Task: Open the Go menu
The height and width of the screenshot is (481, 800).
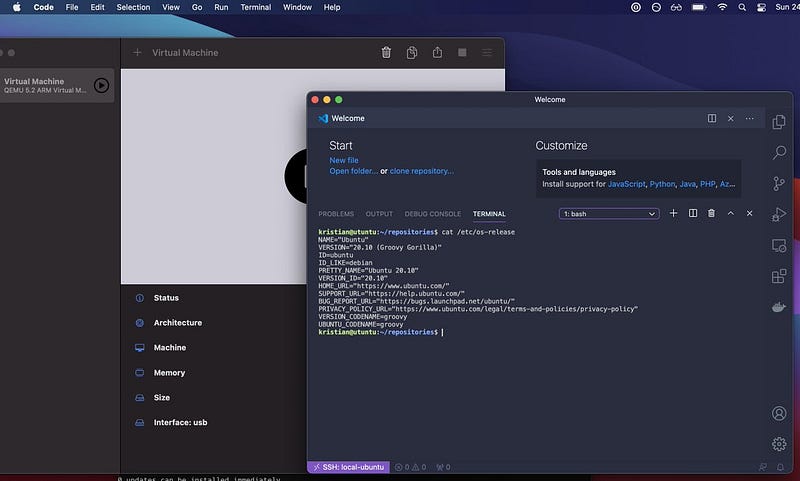Action: tap(197, 7)
